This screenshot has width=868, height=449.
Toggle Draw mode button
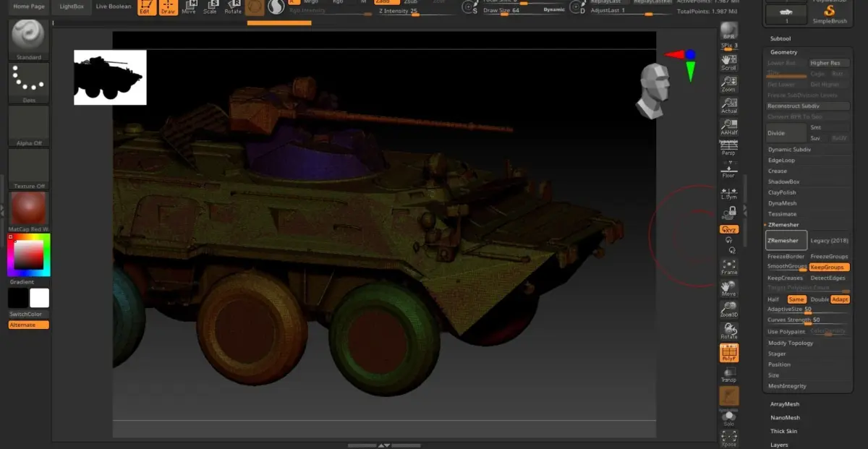point(168,7)
